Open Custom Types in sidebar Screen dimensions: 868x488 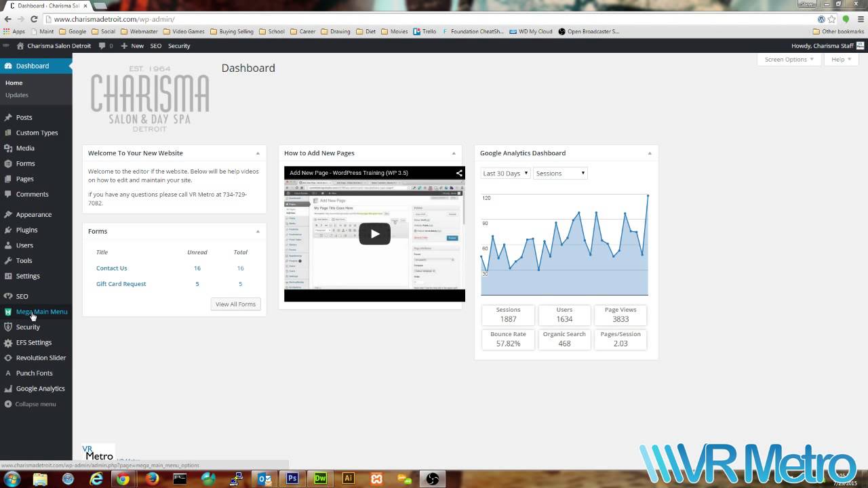36,133
